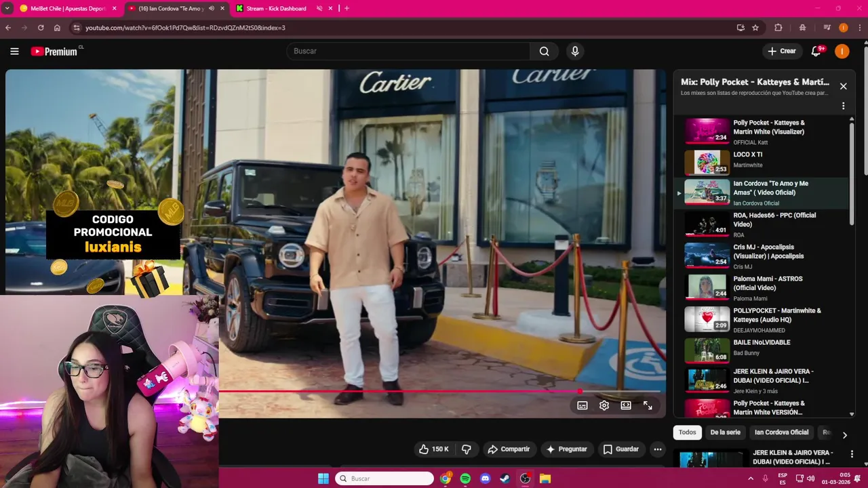Show hidden system tray icons

[x=751, y=479]
